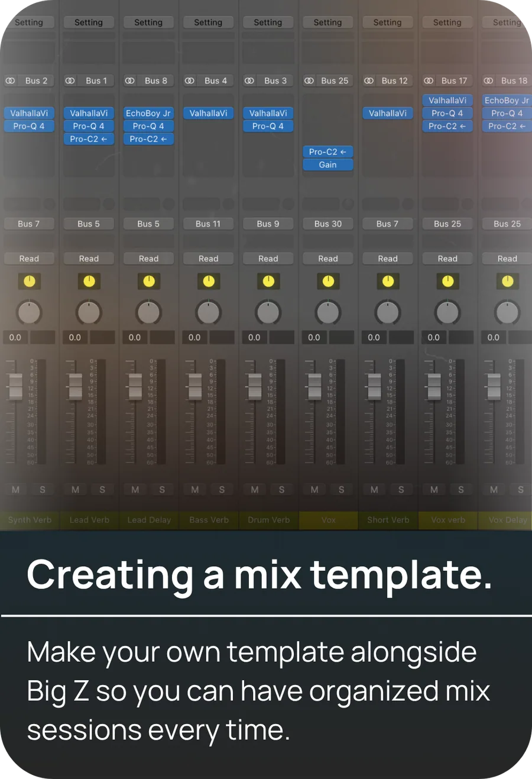Open Read automation mode menu on Lead Delay
Viewport: 532px width, 779px height.
pyautogui.click(x=148, y=258)
